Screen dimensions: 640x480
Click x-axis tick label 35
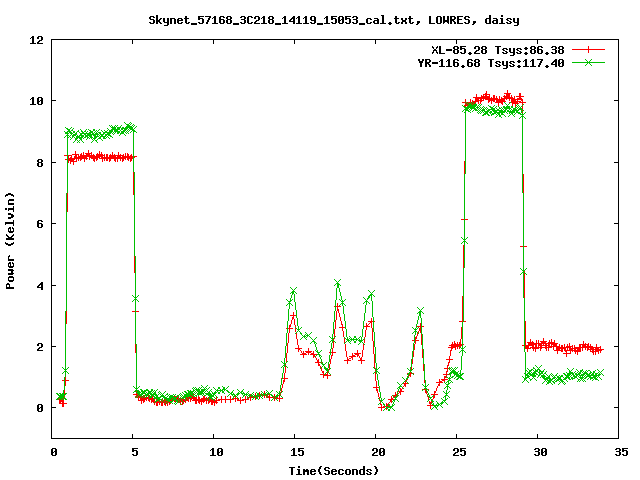coord(621,452)
